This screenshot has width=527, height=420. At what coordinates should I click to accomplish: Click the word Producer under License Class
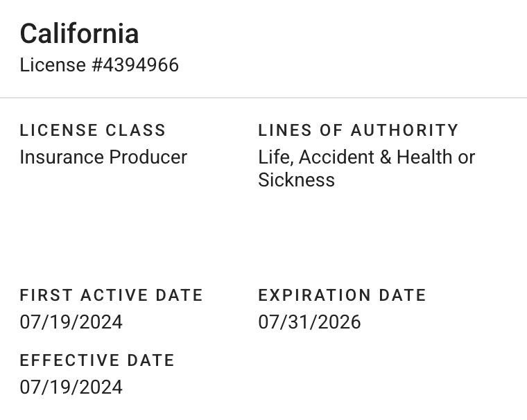tap(146, 157)
